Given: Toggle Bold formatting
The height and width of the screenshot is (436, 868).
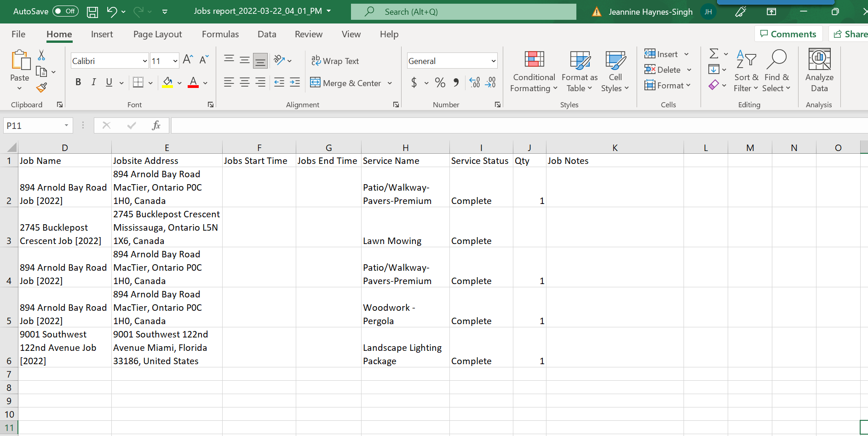Looking at the screenshot, I should click(x=78, y=82).
